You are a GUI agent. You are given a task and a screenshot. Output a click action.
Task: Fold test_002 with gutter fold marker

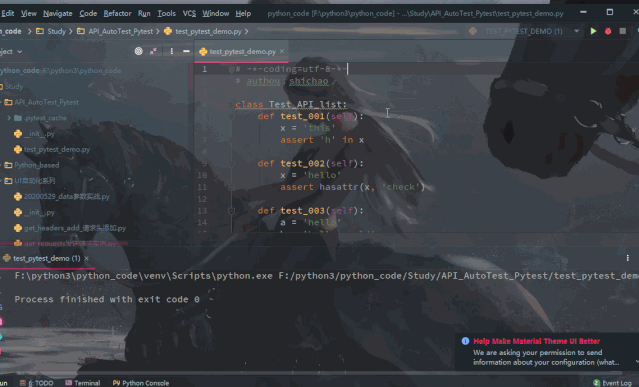tap(231, 164)
